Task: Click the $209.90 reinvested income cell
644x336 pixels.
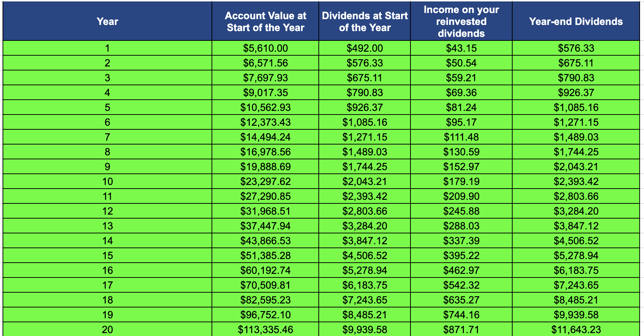Action: coord(461,196)
